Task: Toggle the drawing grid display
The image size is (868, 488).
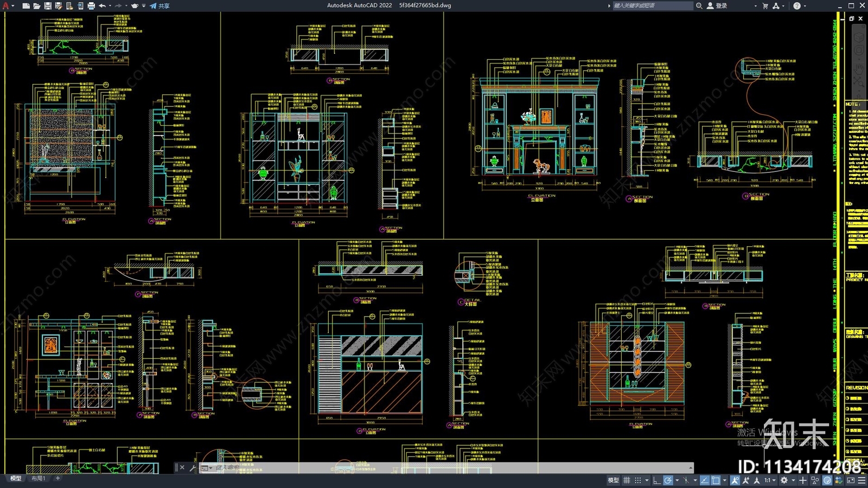Action: pyautogui.click(x=627, y=480)
